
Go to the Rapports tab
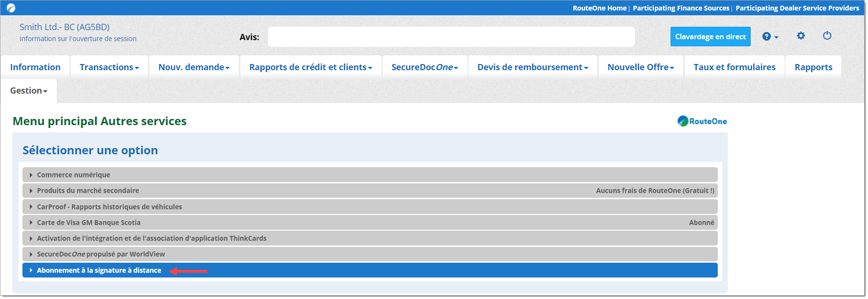pyautogui.click(x=813, y=67)
